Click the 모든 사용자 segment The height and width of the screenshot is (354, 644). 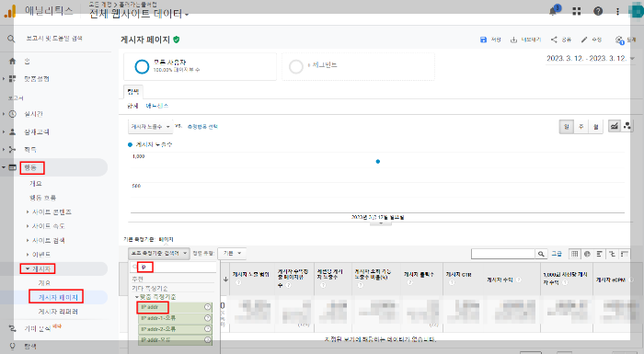200,66
